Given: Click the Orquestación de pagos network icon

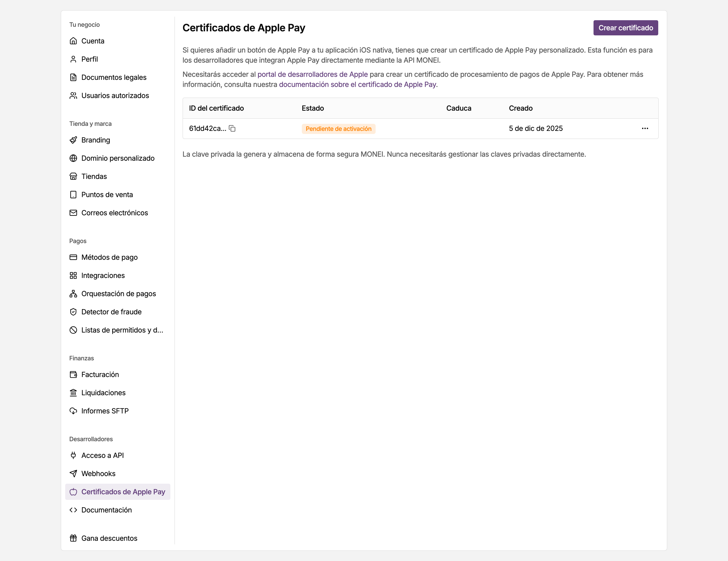Looking at the screenshot, I should coord(73,293).
